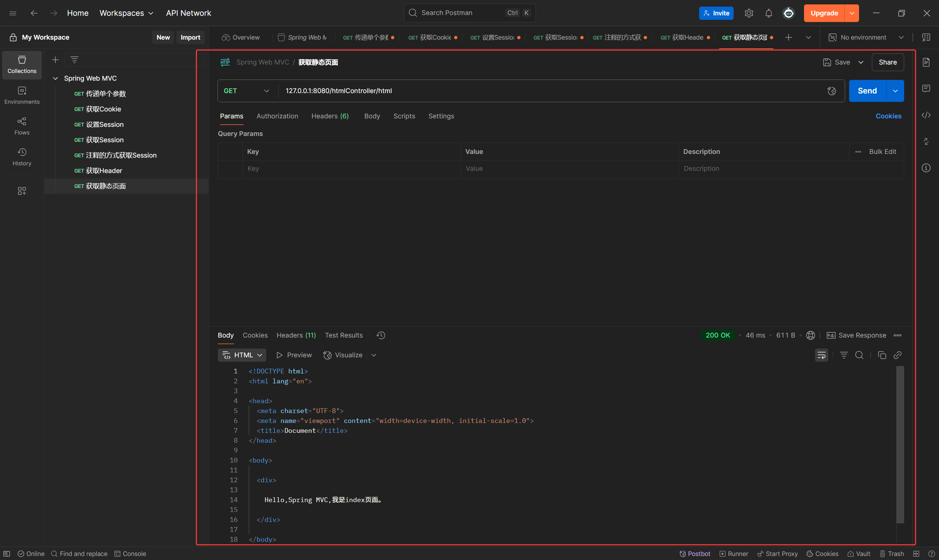Click the query param Key field

[x=351, y=169]
